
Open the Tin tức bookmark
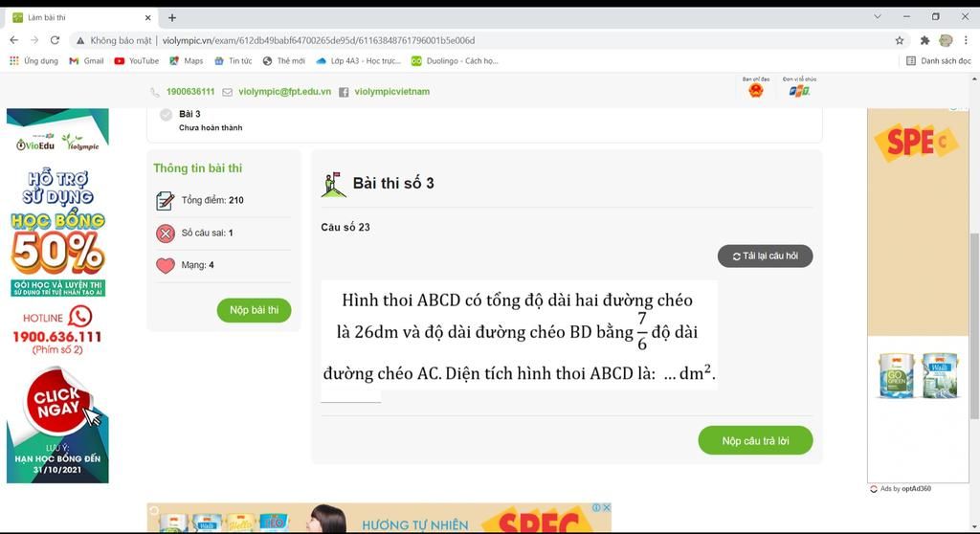click(234, 60)
